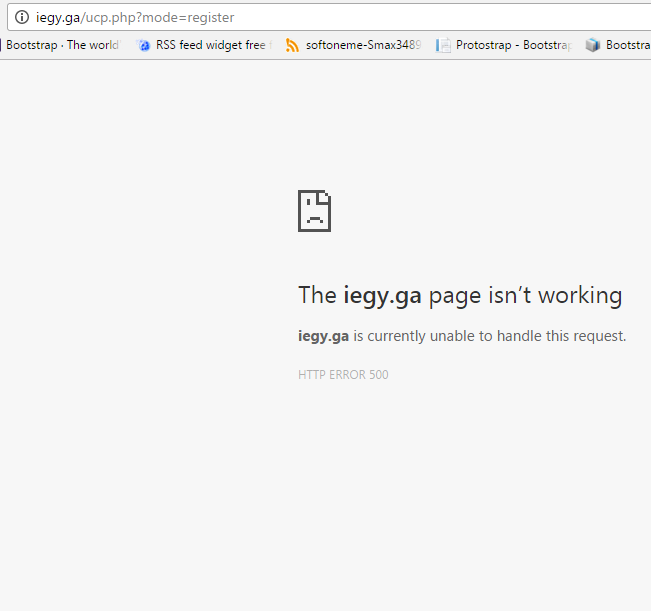Click the 'HTTP ERROR 500' text
This screenshot has width=651, height=611.
[343, 375]
